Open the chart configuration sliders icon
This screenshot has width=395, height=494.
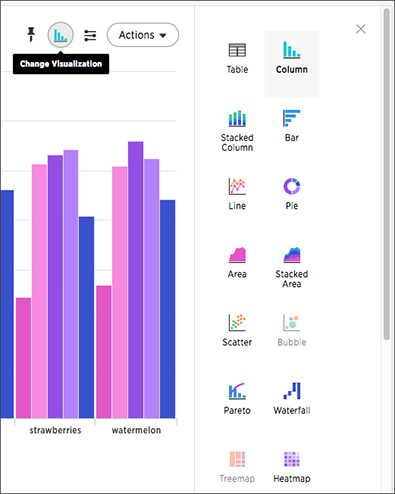point(90,35)
